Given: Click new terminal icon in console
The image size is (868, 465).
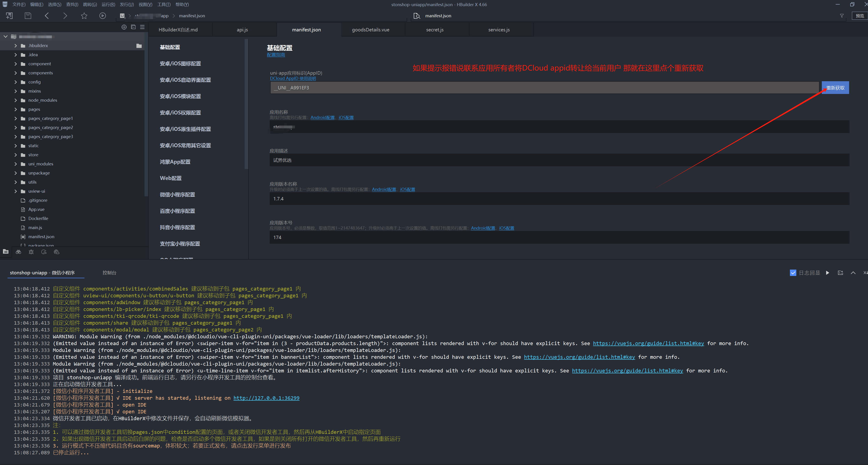Looking at the screenshot, I should pyautogui.click(x=840, y=273).
